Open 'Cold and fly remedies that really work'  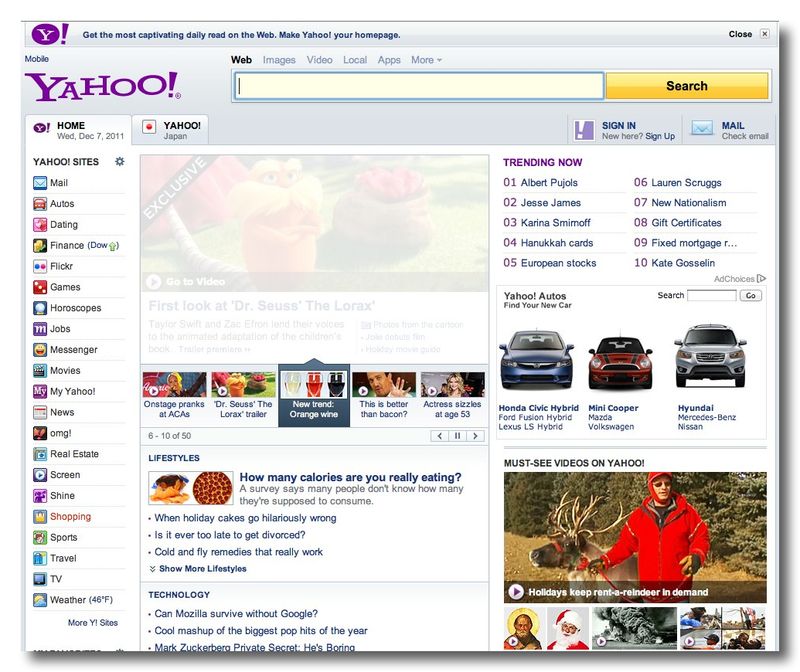(x=238, y=552)
